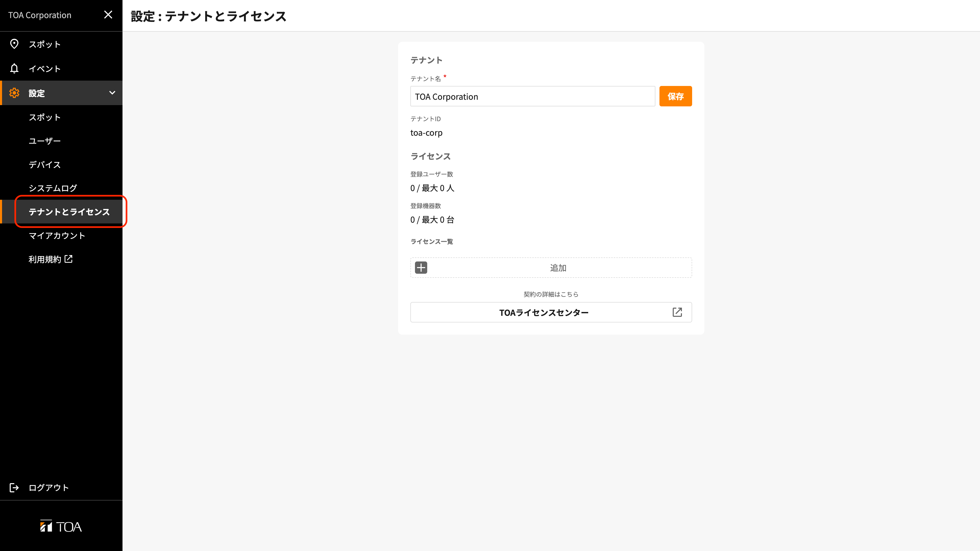Select テナントとライセンス in sidebar
The height and width of the screenshot is (551, 980).
tap(61, 212)
